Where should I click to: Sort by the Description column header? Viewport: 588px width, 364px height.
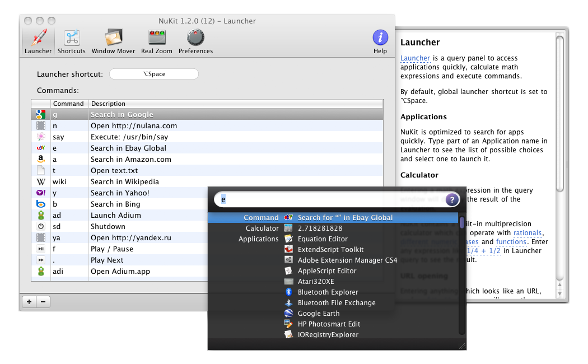click(x=108, y=104)
